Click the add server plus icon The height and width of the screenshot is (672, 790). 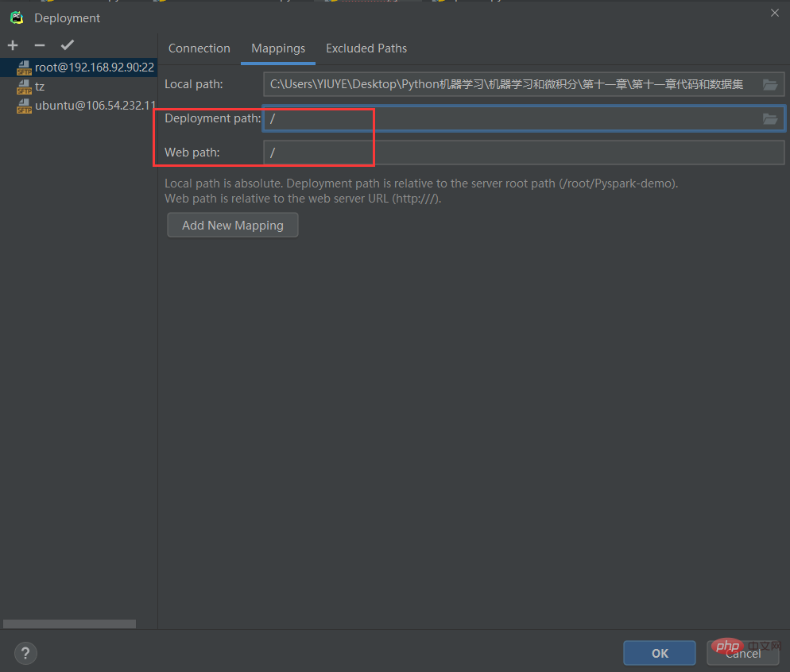[x=13, y=45]
